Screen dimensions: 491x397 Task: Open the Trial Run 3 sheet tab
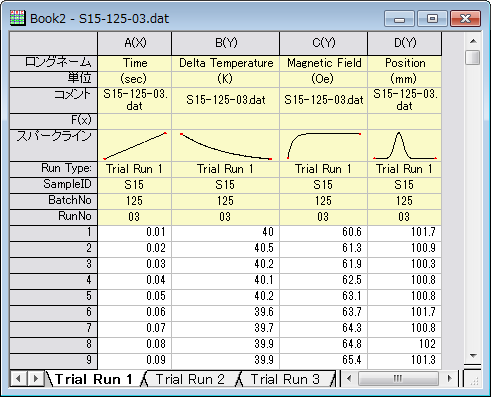285,379
